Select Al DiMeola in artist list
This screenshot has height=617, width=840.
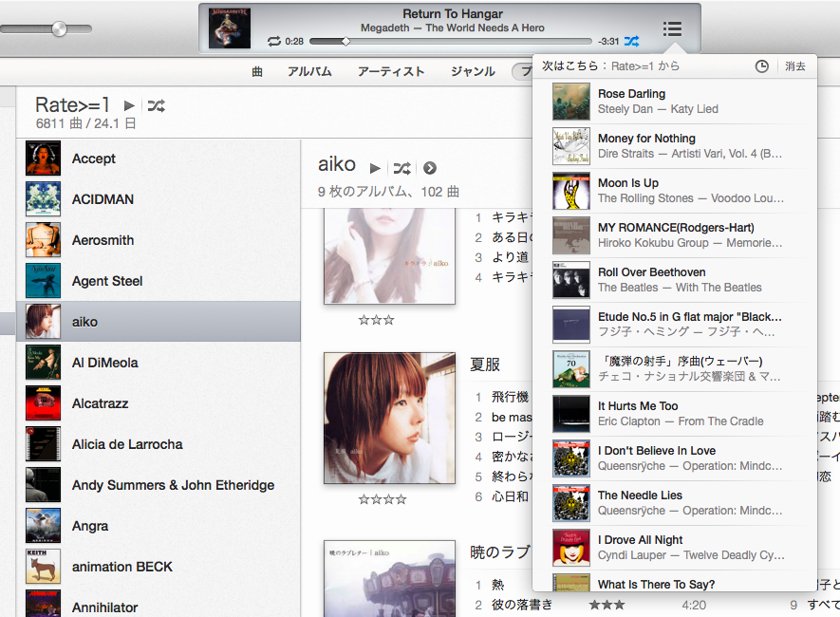coord(159,363)
